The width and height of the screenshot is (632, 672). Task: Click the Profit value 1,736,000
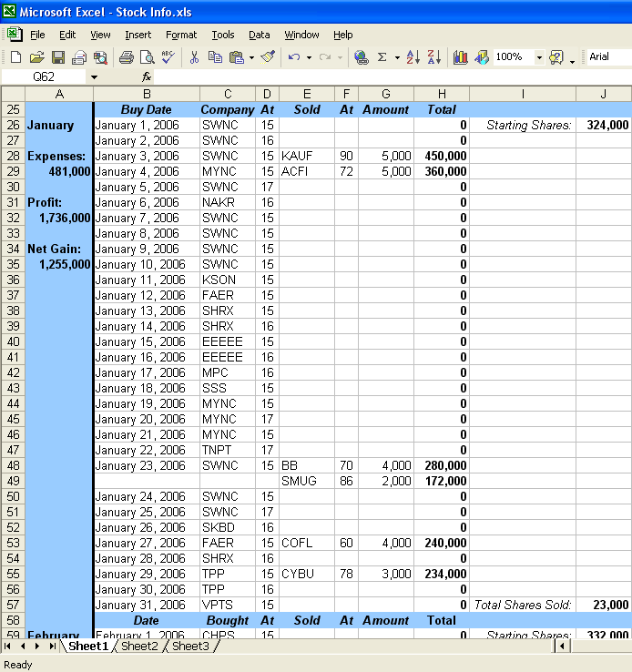(59, 219)
